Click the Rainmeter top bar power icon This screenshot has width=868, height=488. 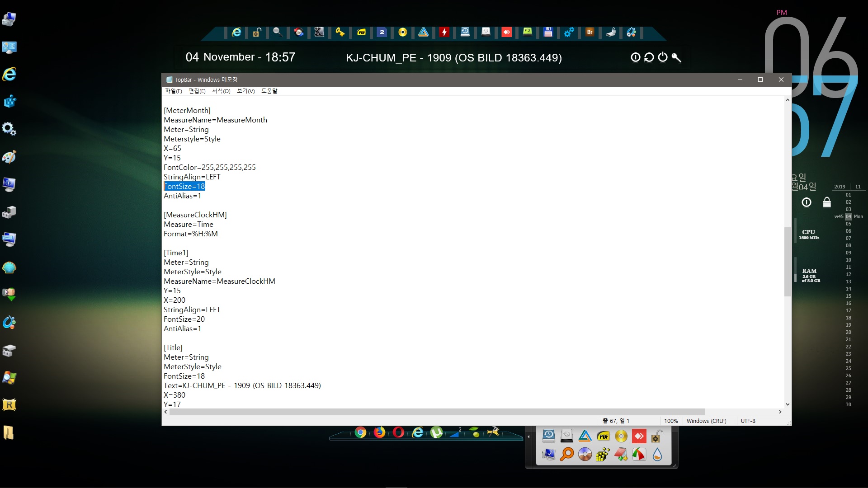(x=663, y=57)
